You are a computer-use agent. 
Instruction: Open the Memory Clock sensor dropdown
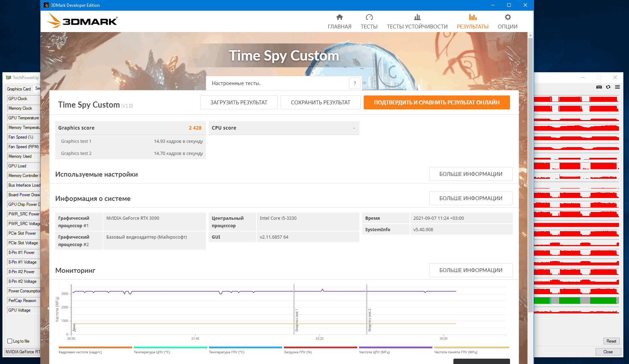pyautogui.click(x=24, y=108)
